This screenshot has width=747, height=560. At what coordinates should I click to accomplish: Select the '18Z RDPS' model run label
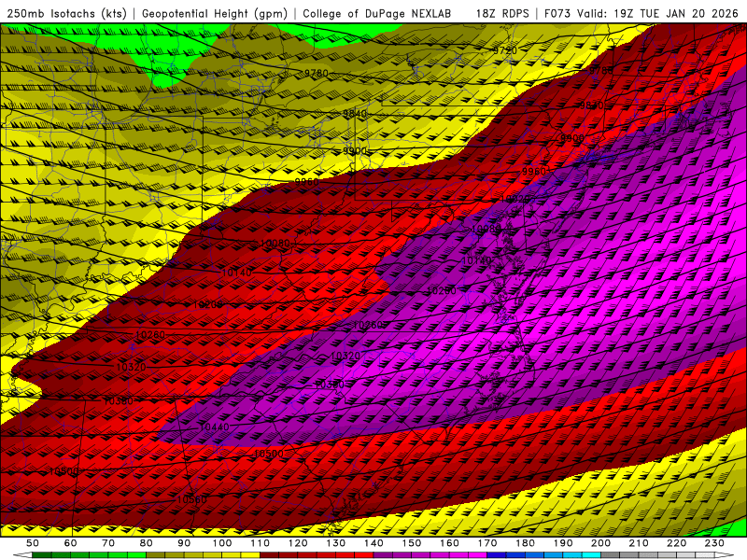pos(502,14)
